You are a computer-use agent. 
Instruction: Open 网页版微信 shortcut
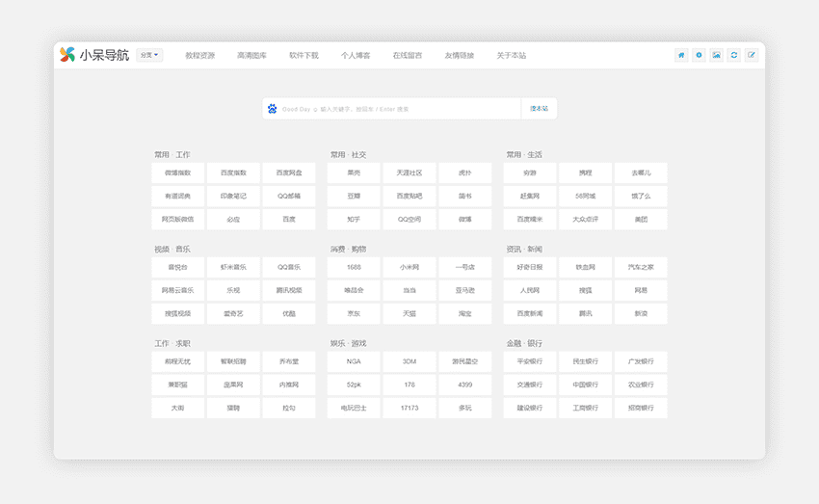[177, 220]
